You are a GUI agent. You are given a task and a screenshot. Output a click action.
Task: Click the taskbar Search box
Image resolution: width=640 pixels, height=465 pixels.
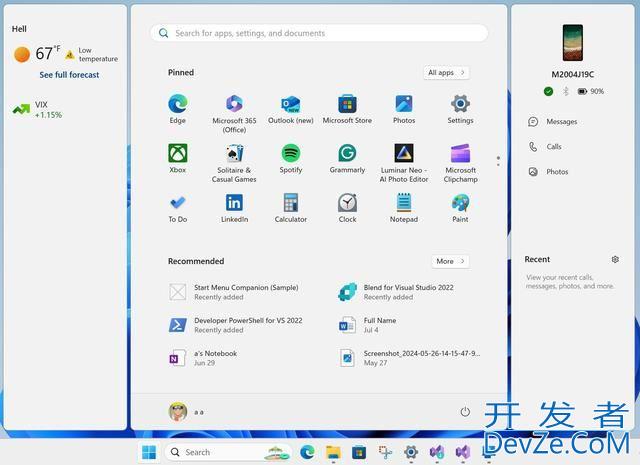click(229, 452)
